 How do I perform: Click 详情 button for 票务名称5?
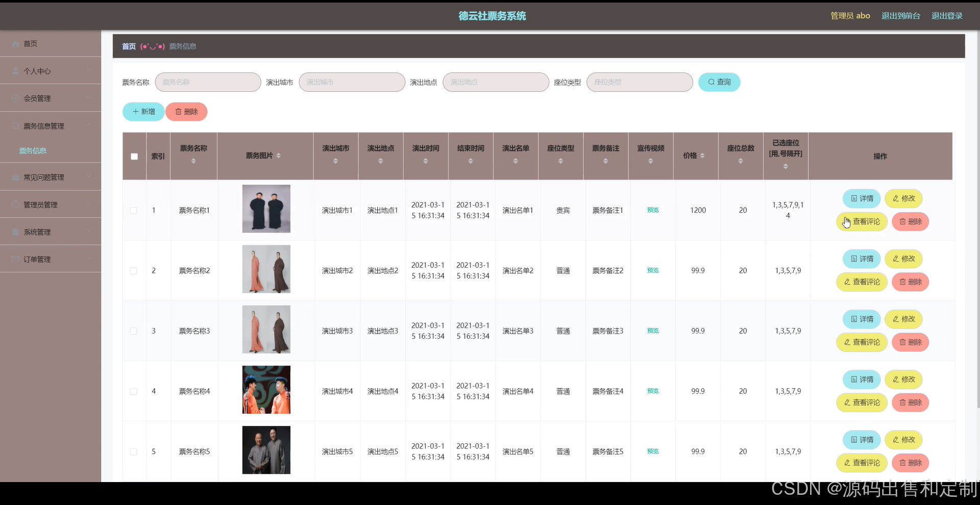click(x=862, y=440)
